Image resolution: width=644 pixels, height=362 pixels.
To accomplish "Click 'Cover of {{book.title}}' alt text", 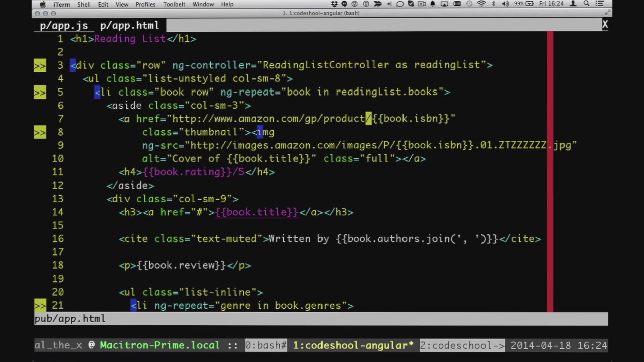I will pyautogui.click(x=242, y=158).
